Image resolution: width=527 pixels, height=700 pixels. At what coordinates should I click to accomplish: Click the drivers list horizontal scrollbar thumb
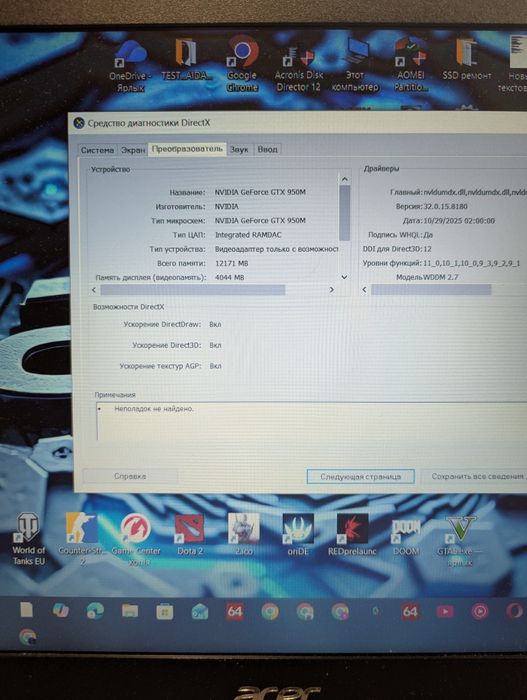click(431, 290)
